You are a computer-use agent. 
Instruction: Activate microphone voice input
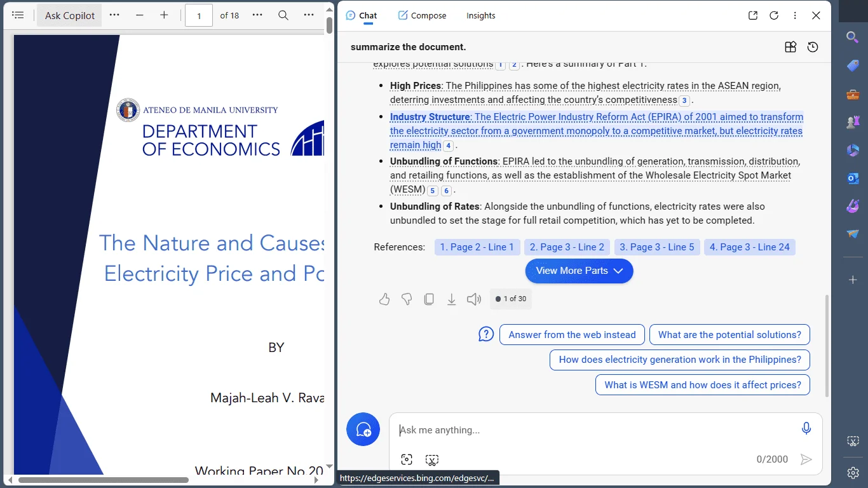(x=806, y=429)
